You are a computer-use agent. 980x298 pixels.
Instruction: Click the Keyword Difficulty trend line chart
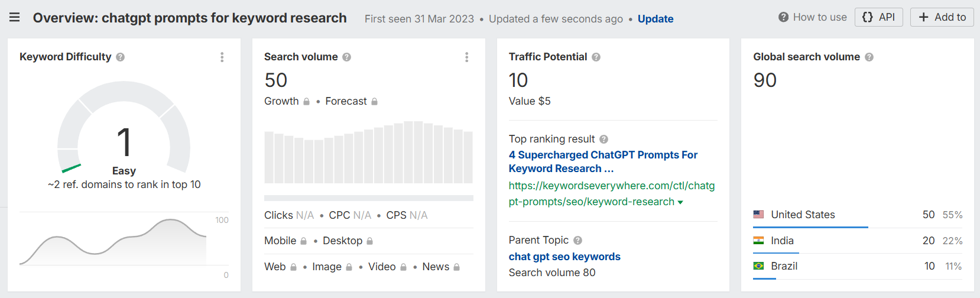(113, 242)
